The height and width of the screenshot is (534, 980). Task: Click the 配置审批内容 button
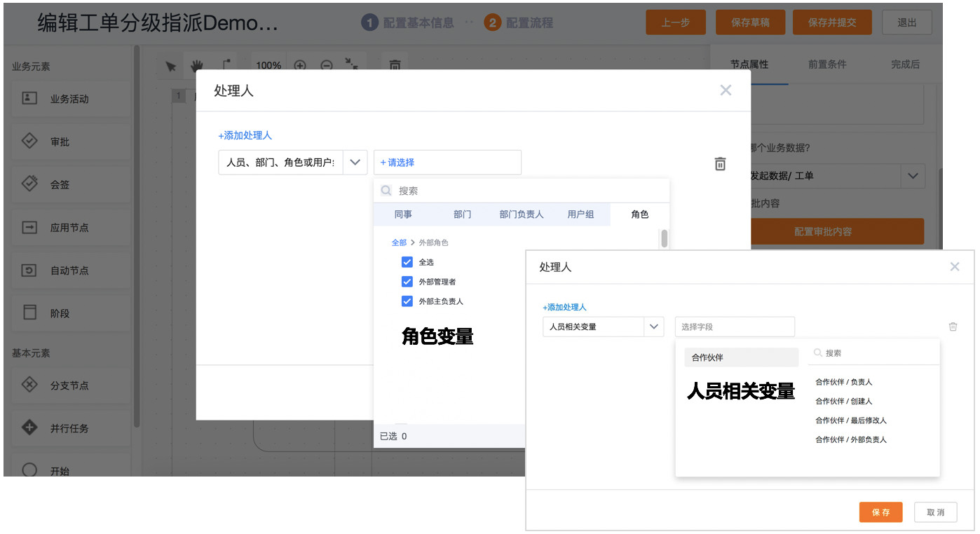click(x=837, y=231)
